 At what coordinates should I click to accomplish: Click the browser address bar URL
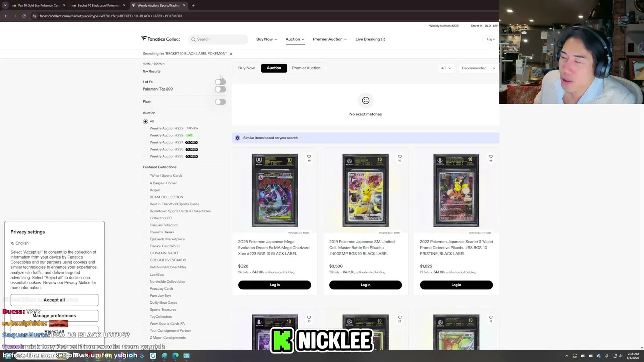click(x=110, y=16)
